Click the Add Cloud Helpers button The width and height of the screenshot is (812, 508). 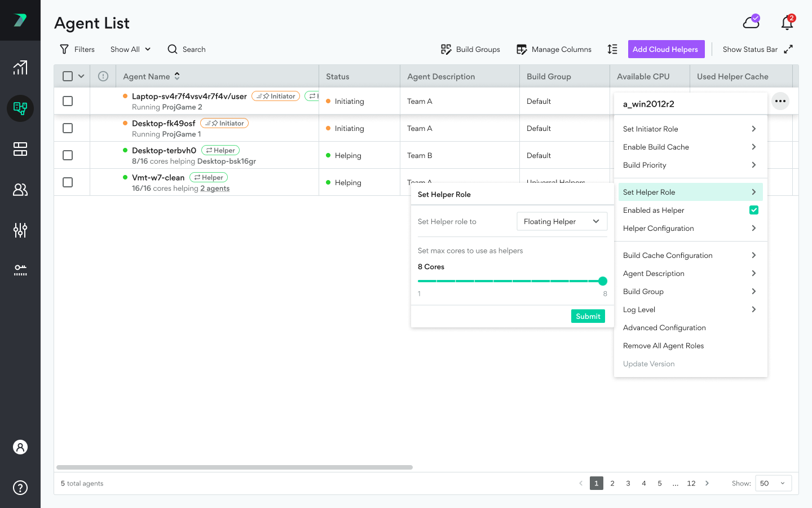coord(665,49)
